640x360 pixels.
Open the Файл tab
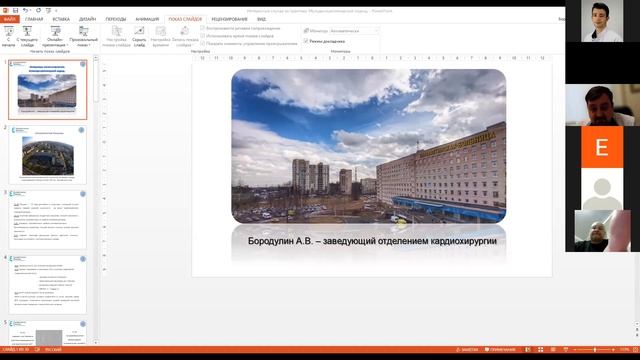pos(9,19)
